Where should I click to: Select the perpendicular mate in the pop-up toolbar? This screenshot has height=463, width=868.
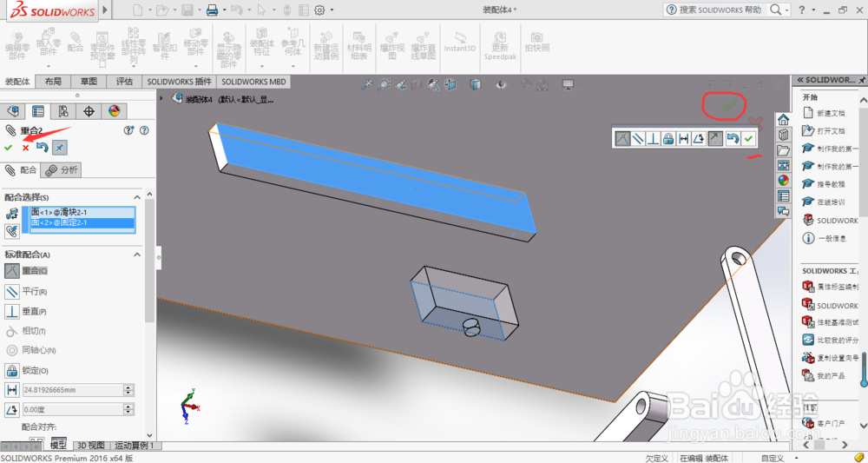654,138
